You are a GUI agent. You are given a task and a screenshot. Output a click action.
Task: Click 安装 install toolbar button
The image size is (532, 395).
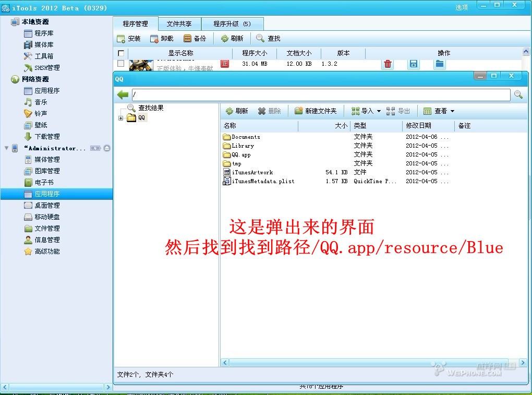tap(129, 39)
